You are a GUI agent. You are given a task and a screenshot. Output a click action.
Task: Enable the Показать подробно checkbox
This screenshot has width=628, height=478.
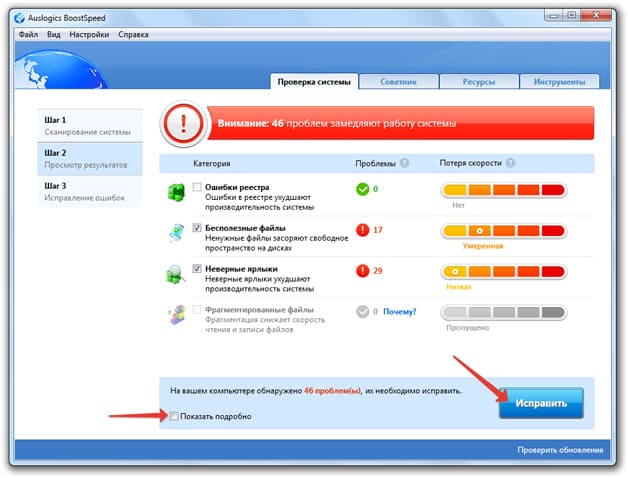click(173, 416)
